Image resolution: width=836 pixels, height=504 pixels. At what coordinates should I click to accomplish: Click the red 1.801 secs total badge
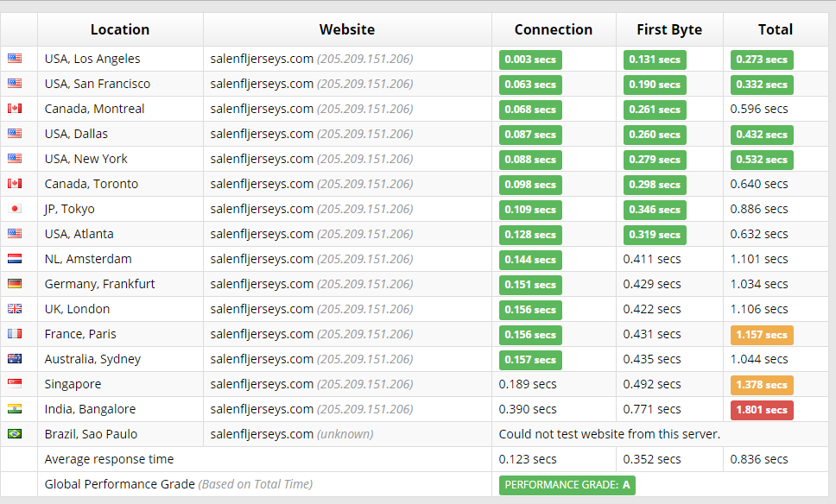point(762,410)
